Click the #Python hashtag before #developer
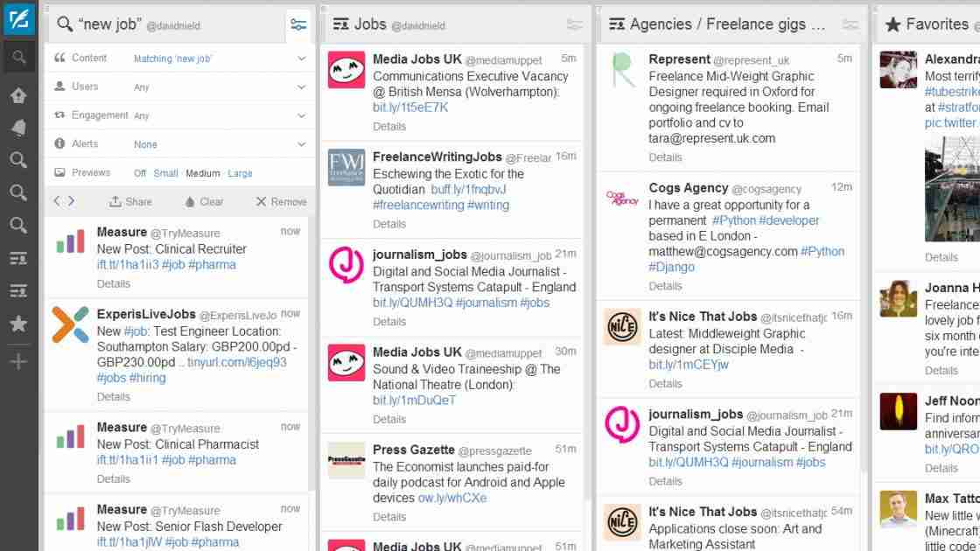 734,220
